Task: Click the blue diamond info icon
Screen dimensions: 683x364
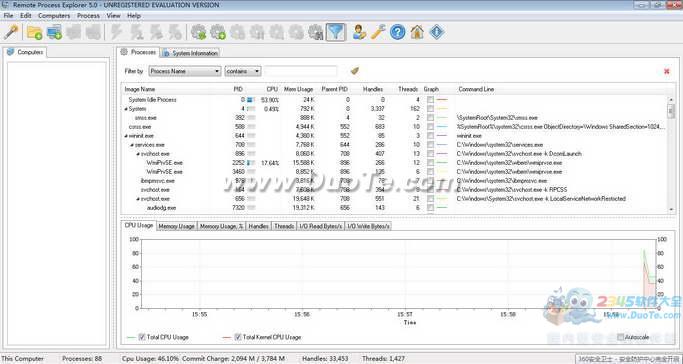Action: coord(436,32)
